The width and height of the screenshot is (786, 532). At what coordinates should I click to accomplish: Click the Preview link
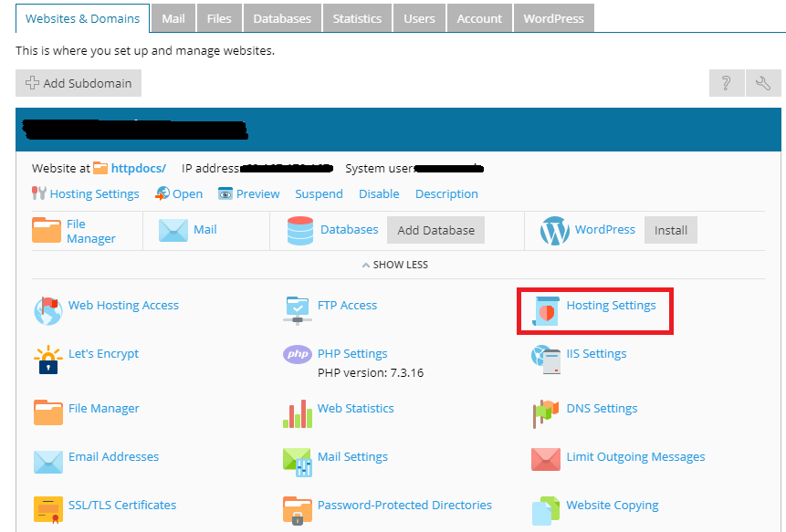[x=257, y=193]
